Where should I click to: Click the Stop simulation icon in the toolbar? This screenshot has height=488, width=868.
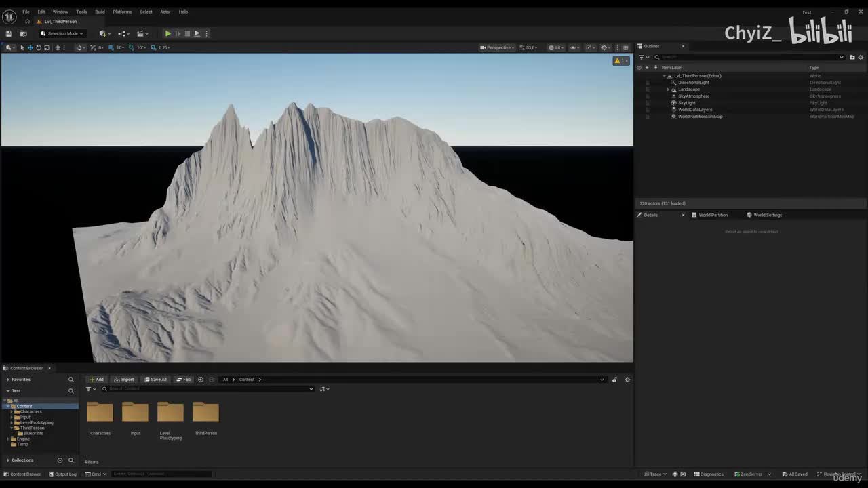coord(187,33)
